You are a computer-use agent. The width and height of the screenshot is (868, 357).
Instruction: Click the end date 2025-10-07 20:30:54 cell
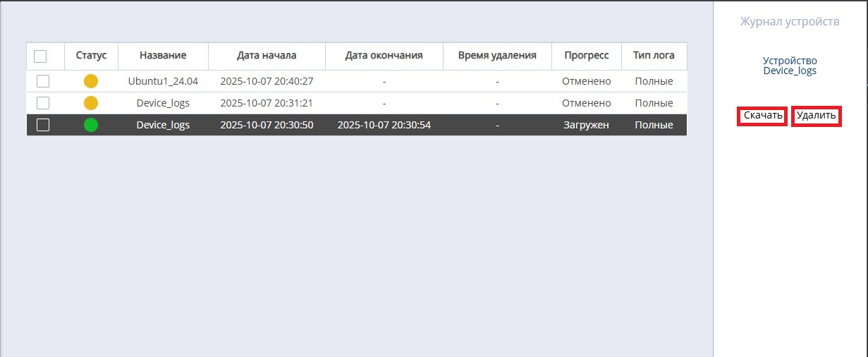click(x=384, y=125)
